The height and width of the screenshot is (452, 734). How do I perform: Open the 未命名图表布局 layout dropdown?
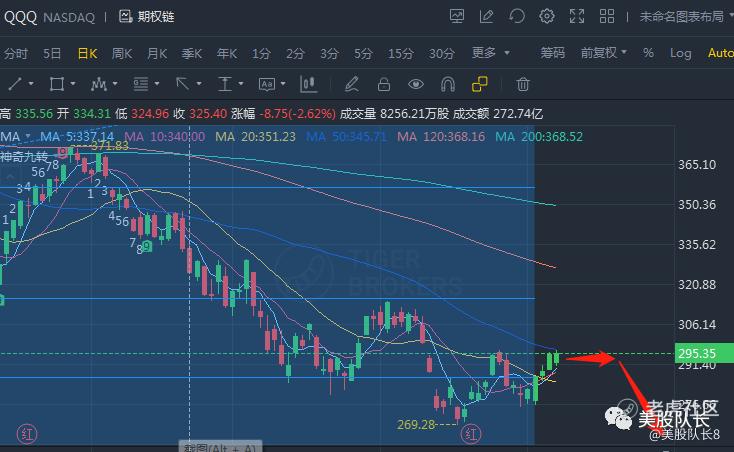(x=686, y=17)
